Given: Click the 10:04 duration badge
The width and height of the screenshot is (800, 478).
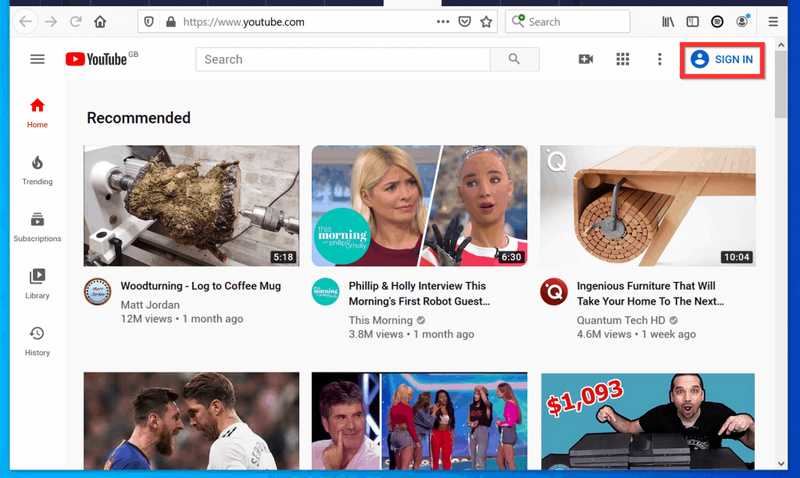Looking at the screenshot, I should [737, 257].
